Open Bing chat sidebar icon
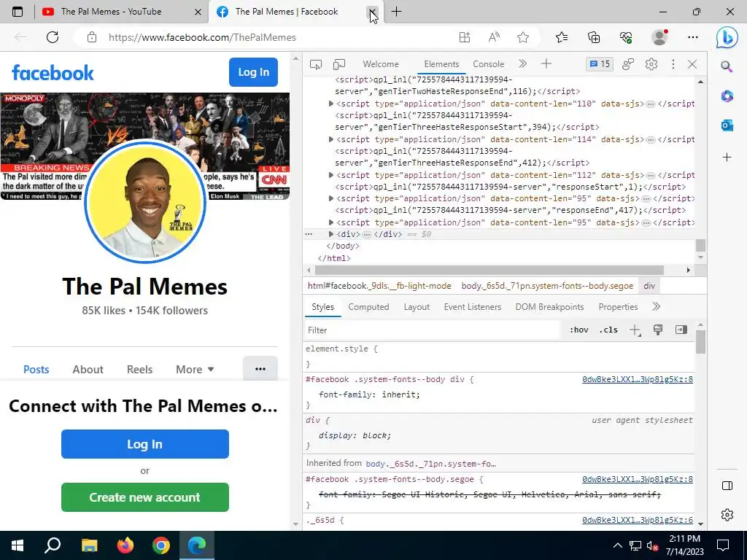 tap(727, 38)
